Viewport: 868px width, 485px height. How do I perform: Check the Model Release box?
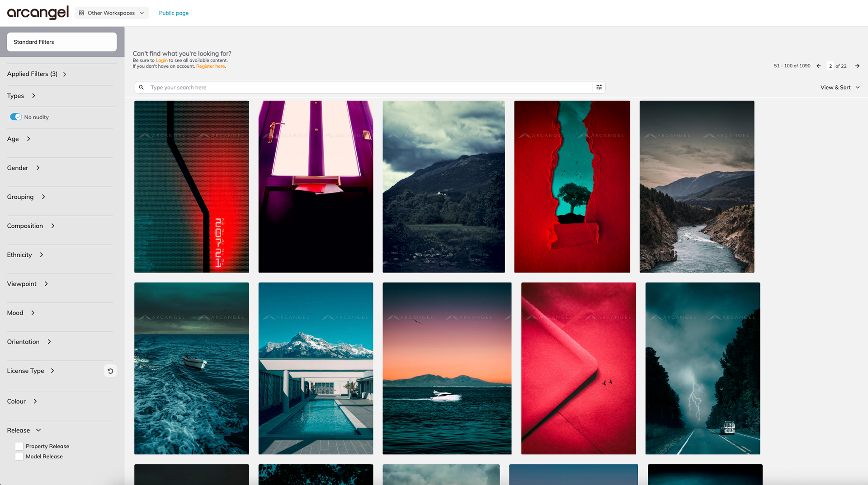click(x=19, y=457)
